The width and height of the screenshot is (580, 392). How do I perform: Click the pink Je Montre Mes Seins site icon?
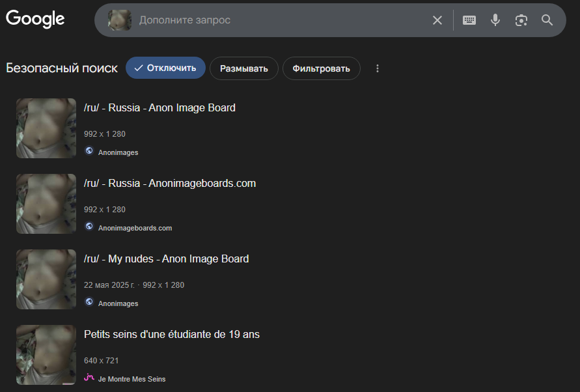(x=89, y=377)
